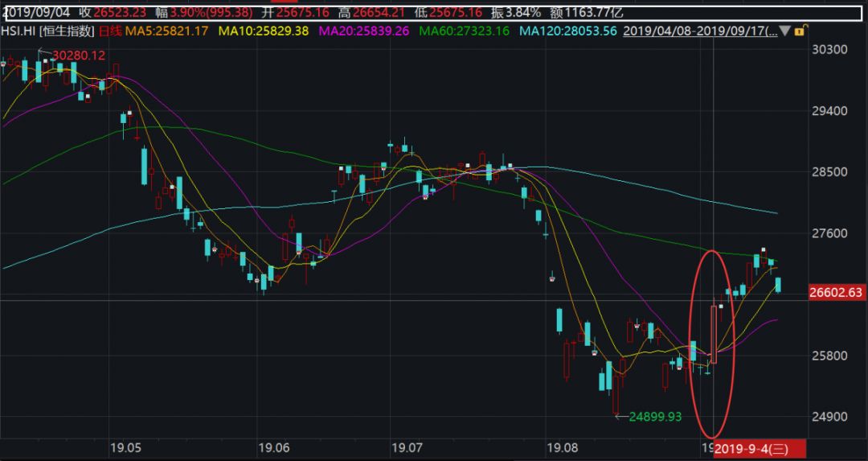Click the 24899.93 low price marker
The height and width of the screenshot is (461, 868).
tap(654, 416)
